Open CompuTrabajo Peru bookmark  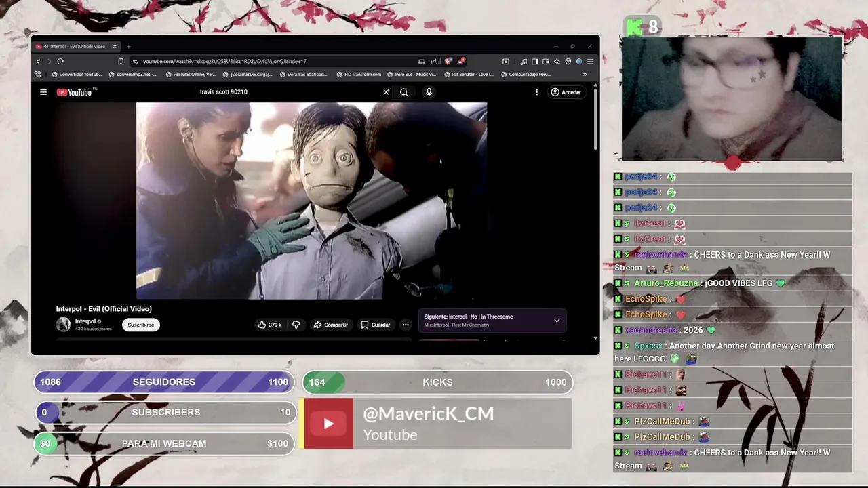[x=526, y=75]
